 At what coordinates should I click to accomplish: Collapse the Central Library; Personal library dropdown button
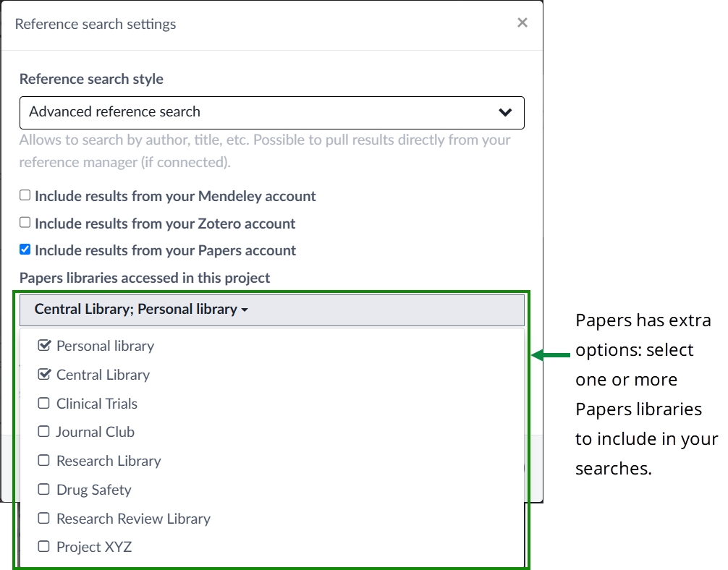pos(271,310)
